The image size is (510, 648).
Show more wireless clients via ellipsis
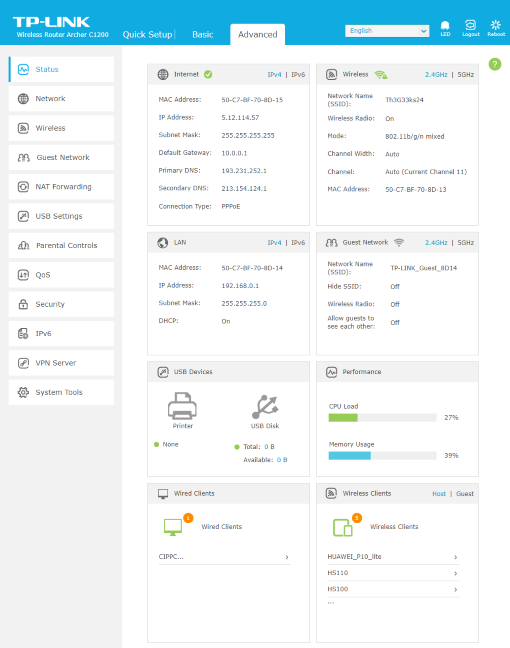click(331, 603)
